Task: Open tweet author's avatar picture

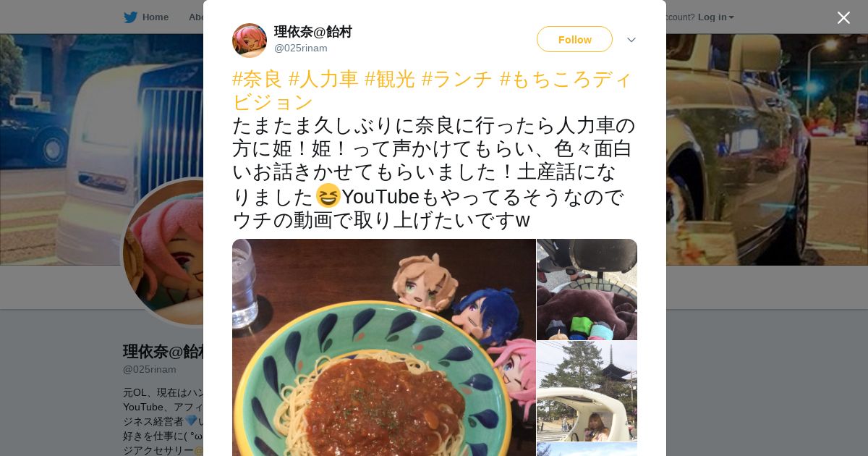Action: [250, 40]
